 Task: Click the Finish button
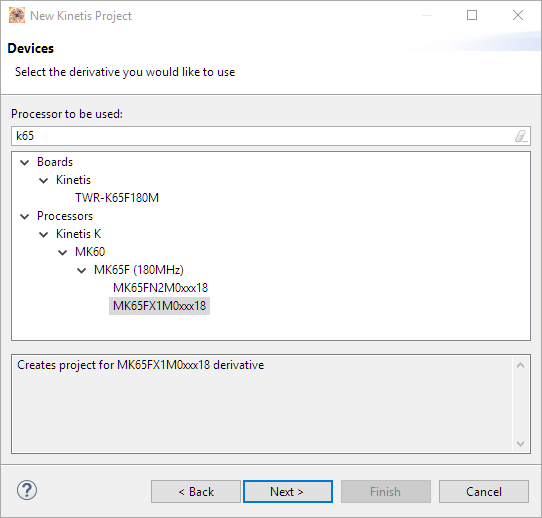[386, 491]
